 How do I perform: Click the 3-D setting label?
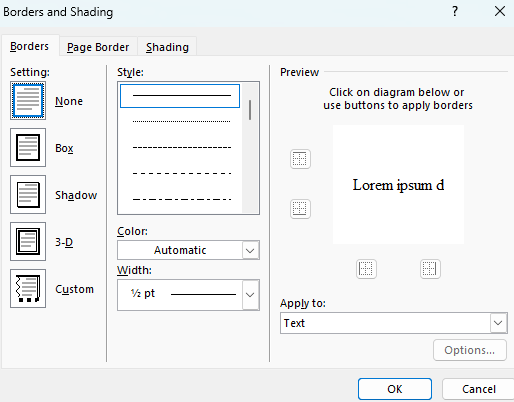click(x=64, y=242)
